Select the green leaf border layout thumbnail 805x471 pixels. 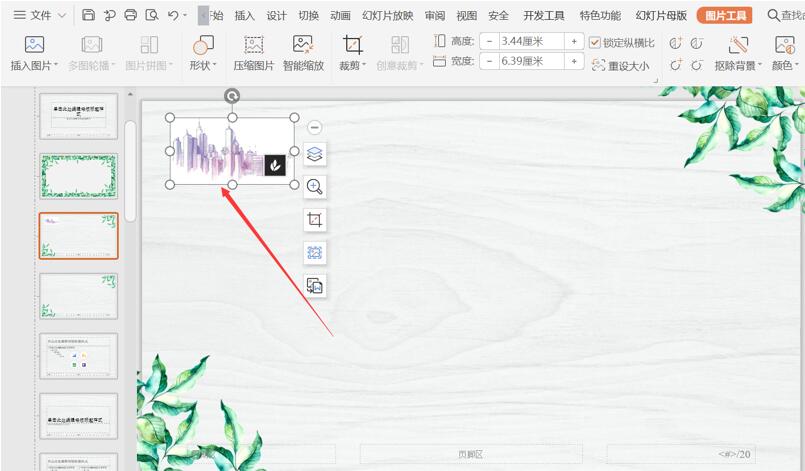pos(79,176)
